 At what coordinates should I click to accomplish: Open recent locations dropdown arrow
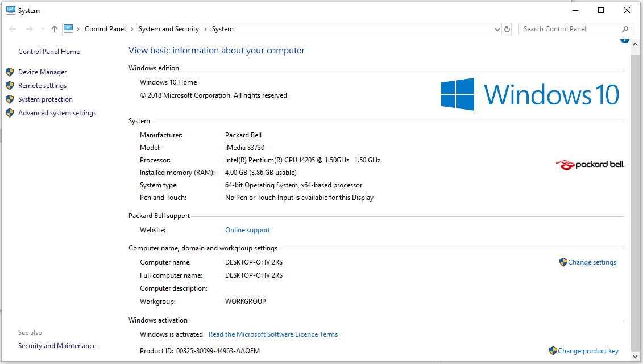coord(43,29)
